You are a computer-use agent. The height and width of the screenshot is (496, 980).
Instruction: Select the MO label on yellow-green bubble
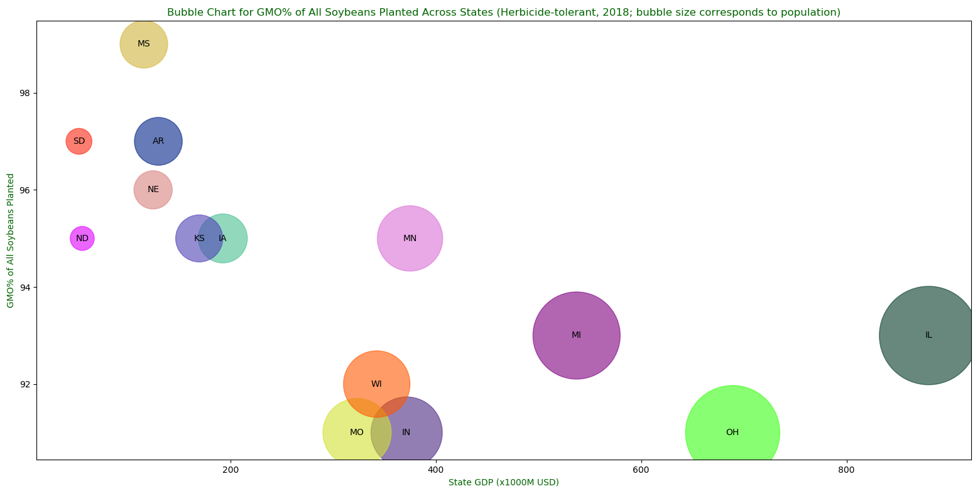tap(357, 433)
